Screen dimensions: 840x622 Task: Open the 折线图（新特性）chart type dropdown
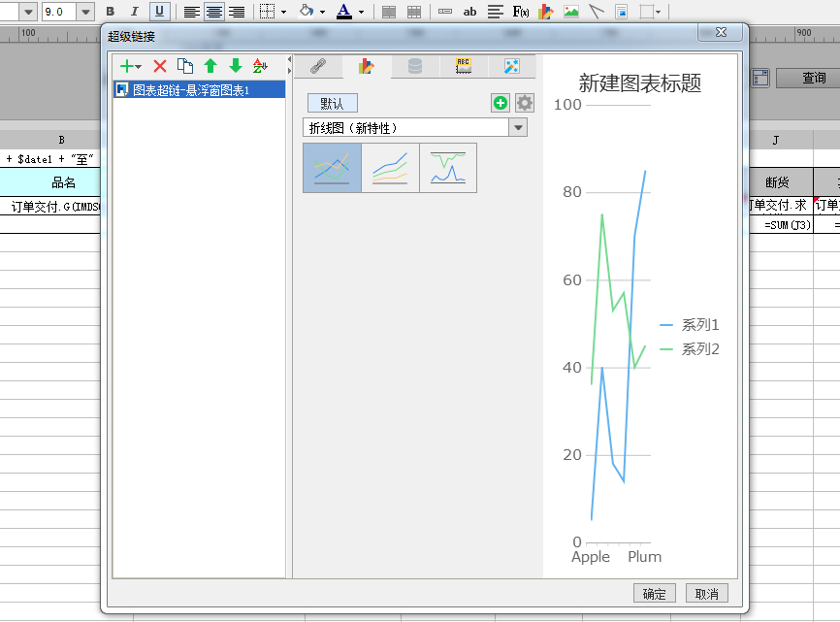(518, 127)
